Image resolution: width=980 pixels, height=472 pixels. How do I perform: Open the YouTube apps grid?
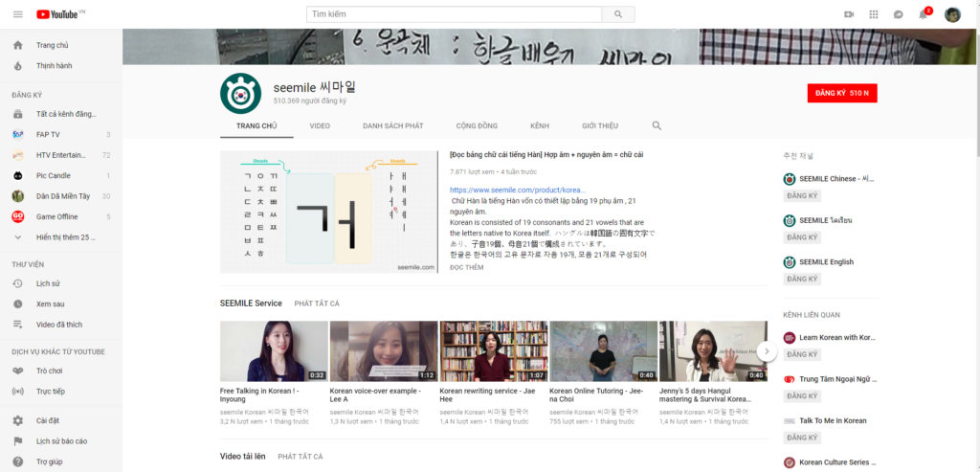pos(873,14)
